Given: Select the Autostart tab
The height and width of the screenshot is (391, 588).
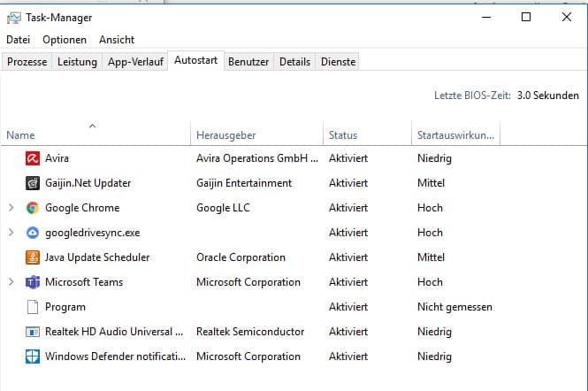Looking at the screenshot, I should pos(195,60).
